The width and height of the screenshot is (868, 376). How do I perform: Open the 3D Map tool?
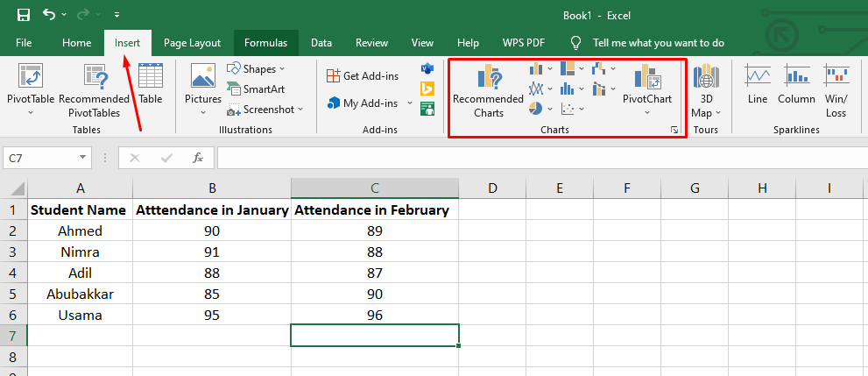(x=706, y=90)
